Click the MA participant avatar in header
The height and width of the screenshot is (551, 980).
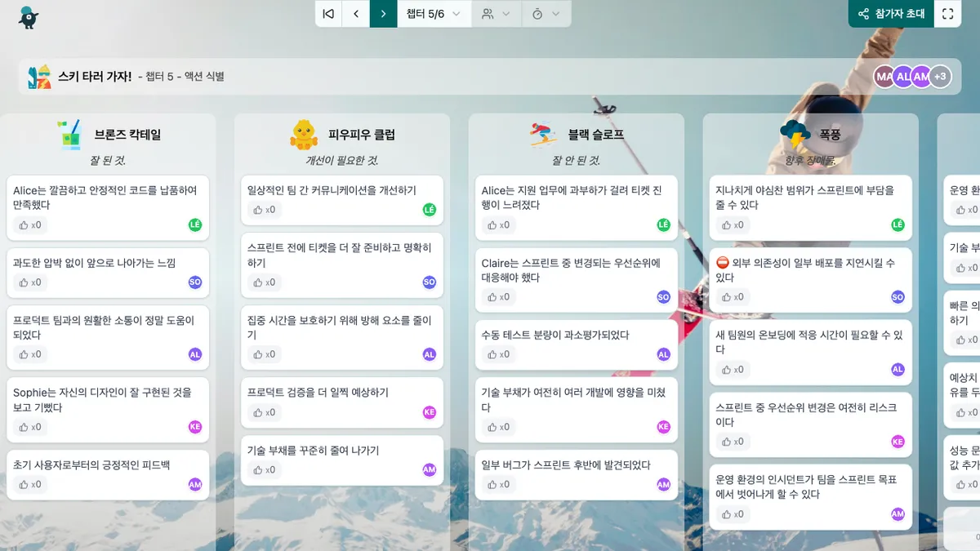point(884,77)
